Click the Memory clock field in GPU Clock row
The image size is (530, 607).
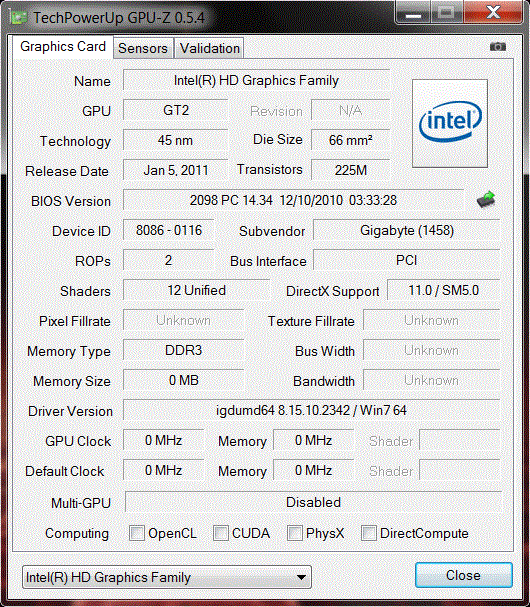(313, 440)
